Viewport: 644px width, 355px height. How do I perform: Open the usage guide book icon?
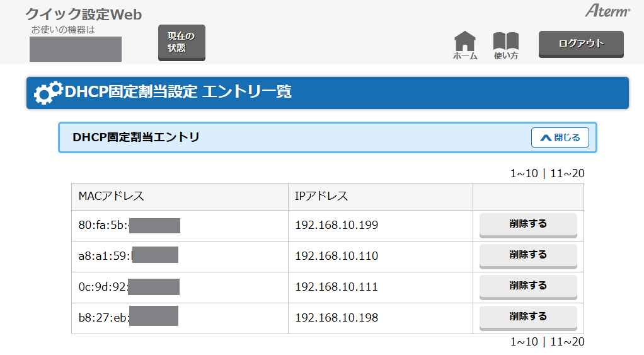click(505, 42)
